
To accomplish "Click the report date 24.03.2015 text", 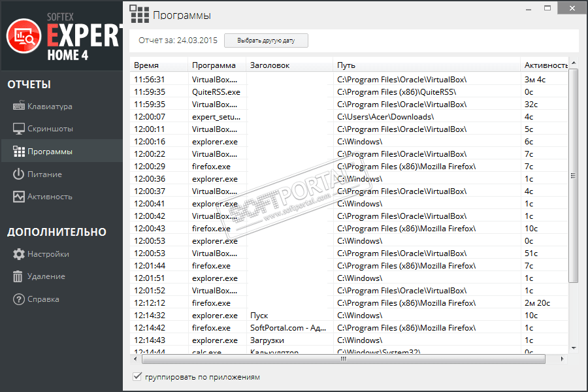I will point(197,40).
